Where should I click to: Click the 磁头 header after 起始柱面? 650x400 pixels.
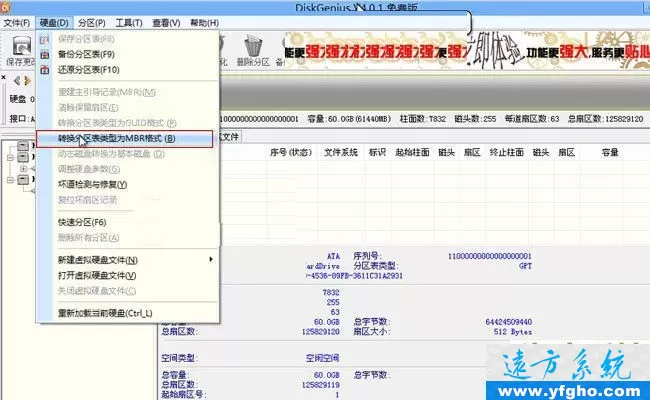(446, 153)
